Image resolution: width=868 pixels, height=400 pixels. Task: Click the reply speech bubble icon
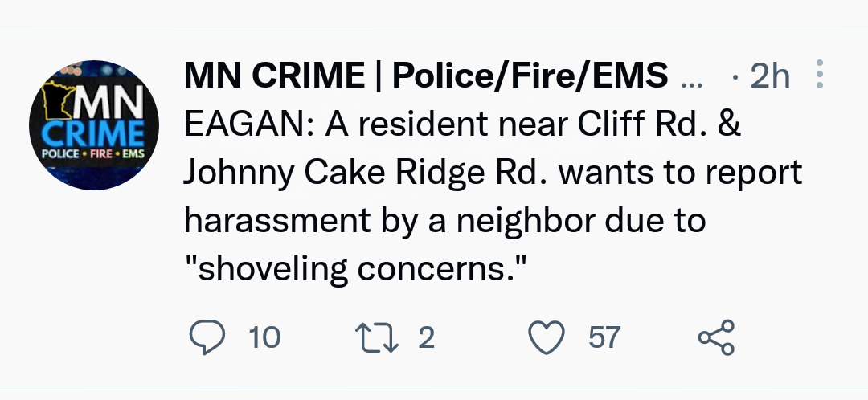[208, 337]
